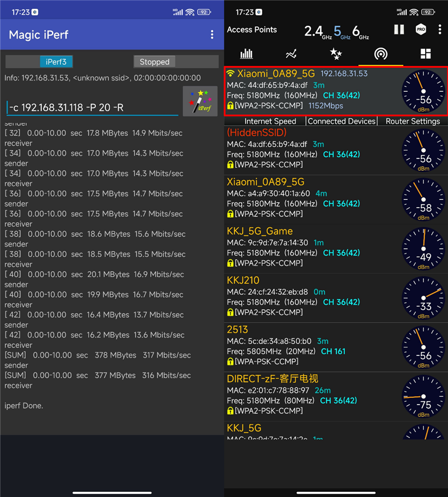448x497 pixels.
Task: Open the channel graph bar-chart view
Action: [x=246, y=54]
